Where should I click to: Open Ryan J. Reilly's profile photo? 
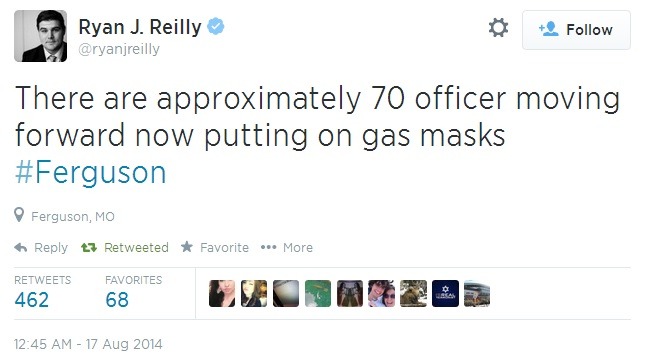point(40,36)
